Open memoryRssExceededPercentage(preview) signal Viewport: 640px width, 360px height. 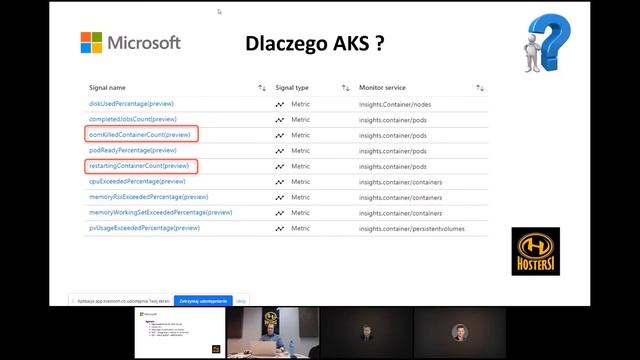click(x=149, y=197)
